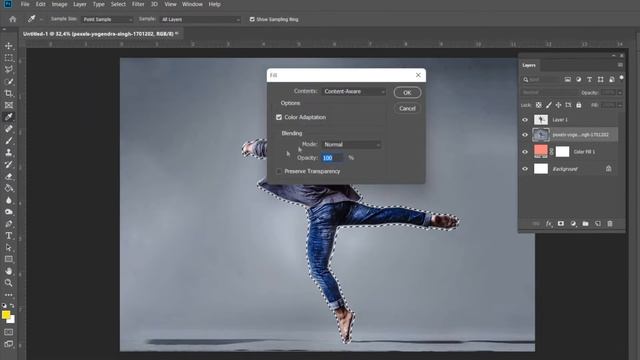Screen dimensions: 640x360
Task: Select the History Brush tool
Action: 9,164
